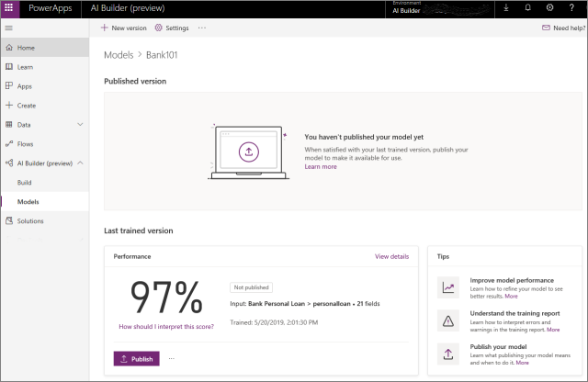Click the Solutions icon in sidebar

(9, 220)
